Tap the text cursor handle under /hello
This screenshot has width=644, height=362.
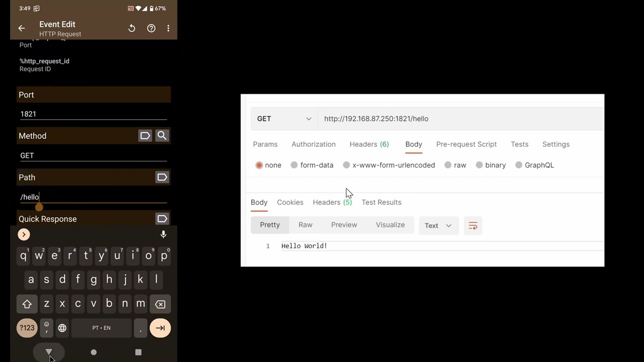click(39, 207)
